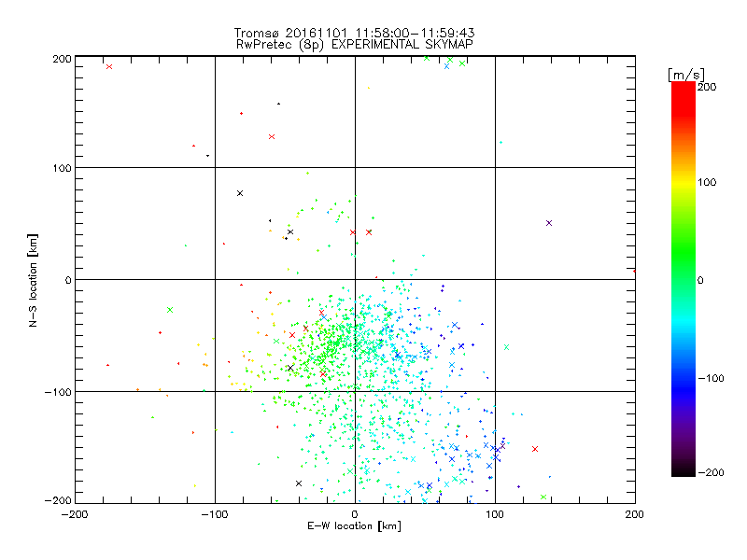
Task: Click the y-axis tick label '200' at top
Action: [62, 59]
